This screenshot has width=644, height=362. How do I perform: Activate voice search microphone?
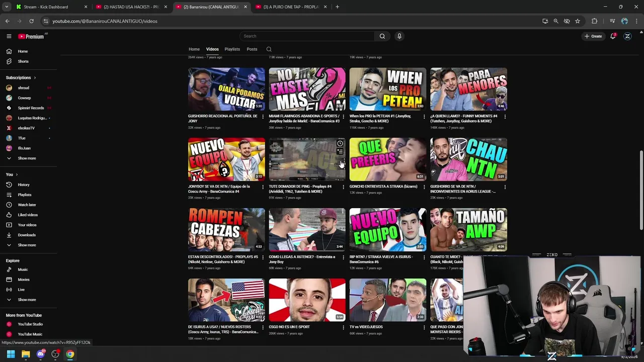399,36
